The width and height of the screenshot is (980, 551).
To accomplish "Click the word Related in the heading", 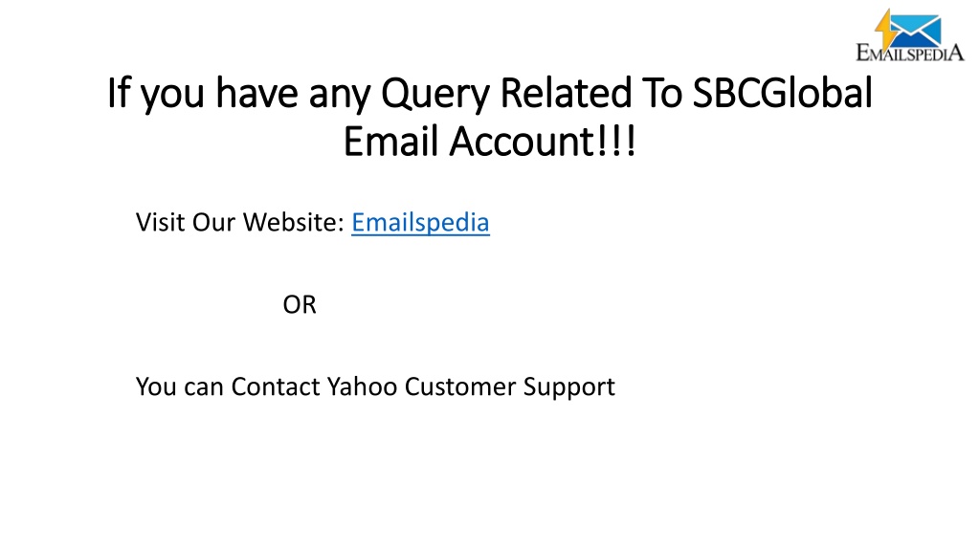I will 567,93.
